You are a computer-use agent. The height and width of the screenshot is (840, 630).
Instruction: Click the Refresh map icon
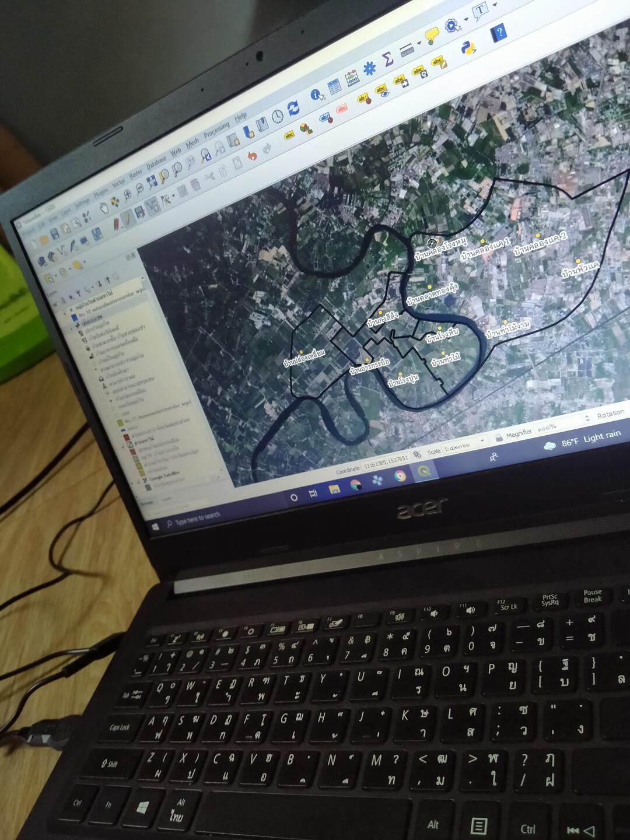(293, 107)
